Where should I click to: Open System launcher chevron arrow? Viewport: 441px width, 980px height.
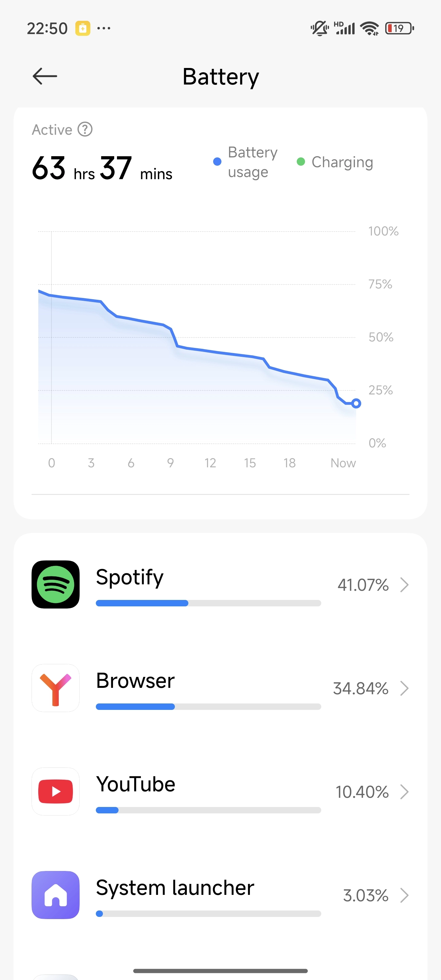404,895
